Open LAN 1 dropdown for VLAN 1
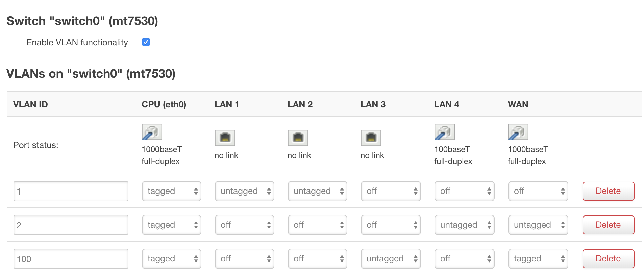This screenshot has height=279, width=644. 244,191
